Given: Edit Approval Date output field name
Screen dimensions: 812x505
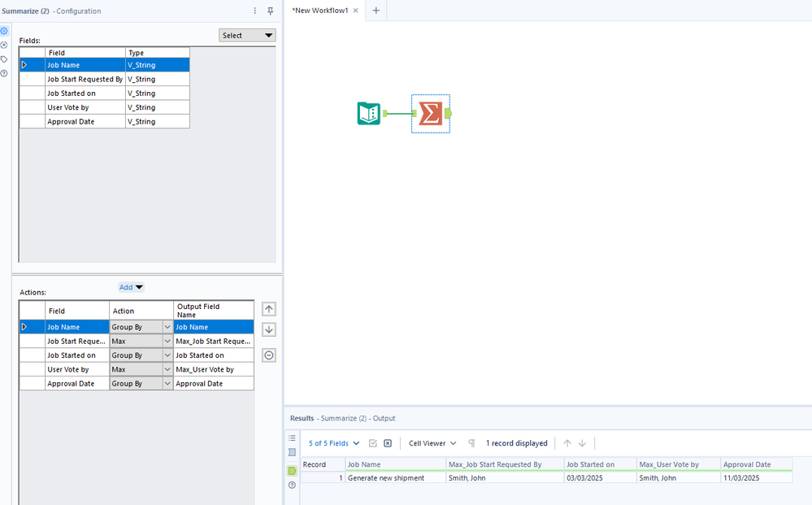Looking at the screenshot, I should [213, 384].
